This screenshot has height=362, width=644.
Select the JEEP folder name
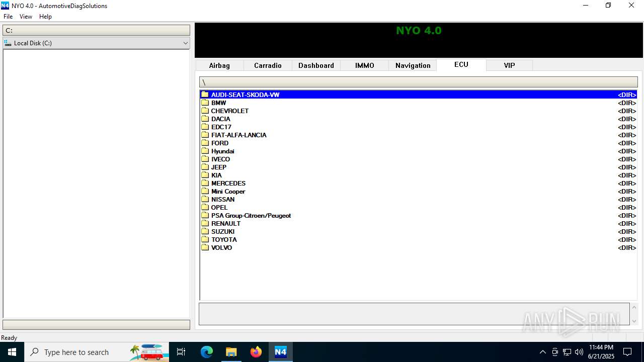point(219,167)
